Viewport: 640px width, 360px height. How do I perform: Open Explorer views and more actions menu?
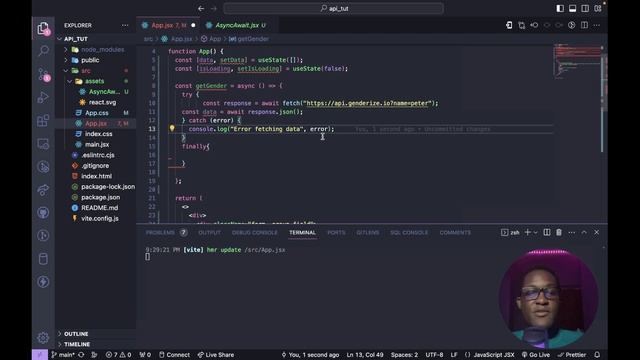(x=125, y=25)
